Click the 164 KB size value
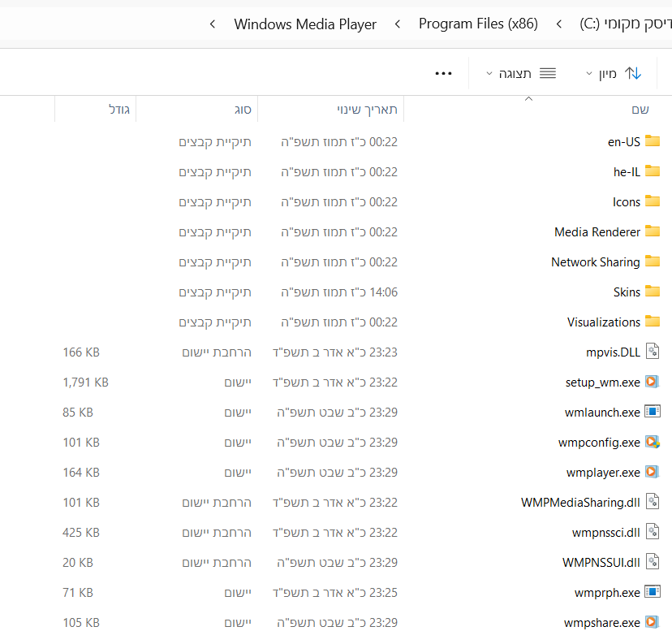The width and height of the screenshot is (672, 644). [81, 472]
